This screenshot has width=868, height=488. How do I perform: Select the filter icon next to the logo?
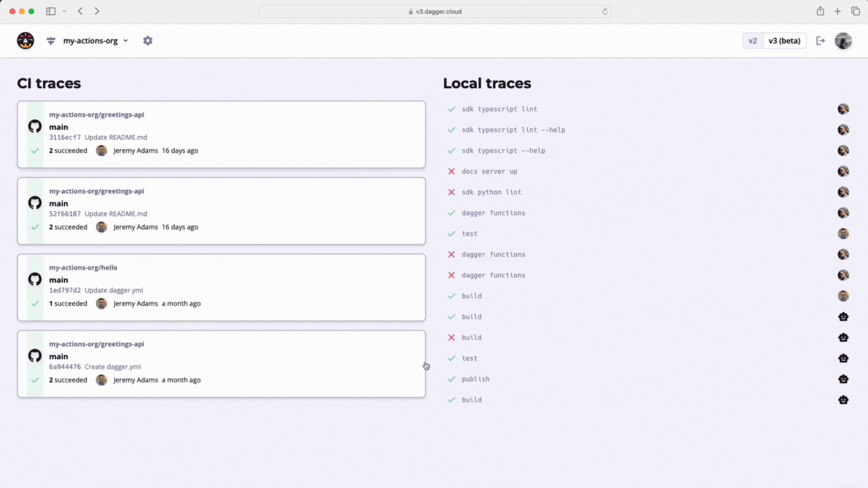point(51,40)
